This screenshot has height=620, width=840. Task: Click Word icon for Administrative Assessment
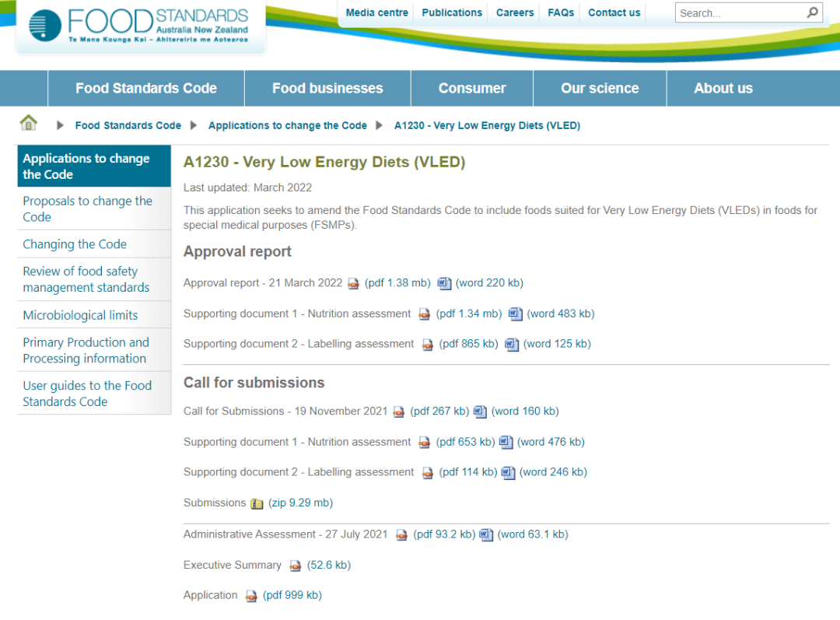click(x=486, y=535)
